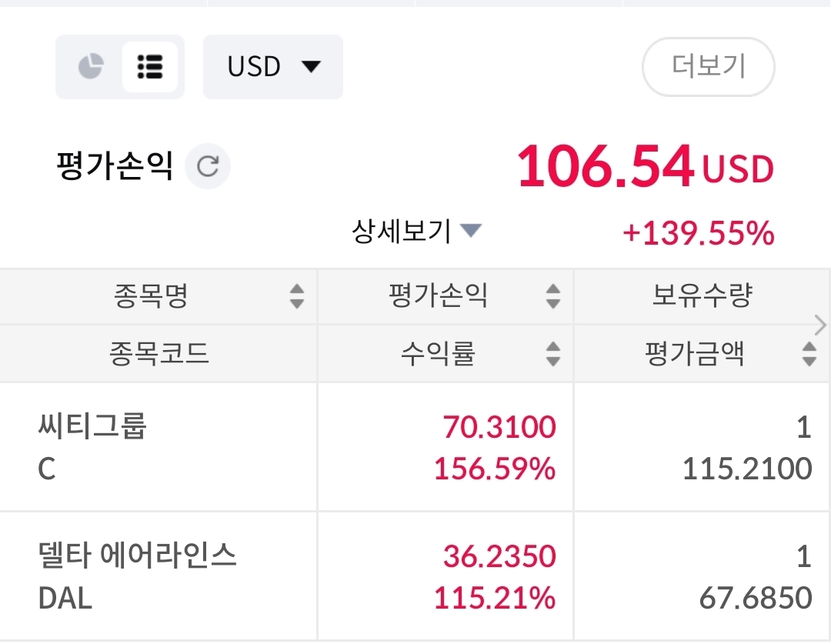The width and height of the screenshot is (831, 644).
Task: Open the 델타 에어라인스 stock row
Action: (138, 556)
